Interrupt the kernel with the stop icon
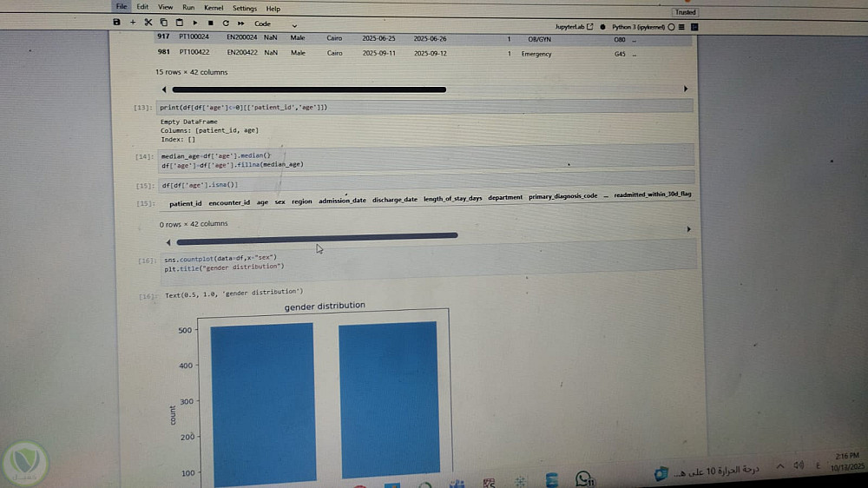Screen dimensions: 868x488 pos(210,23)
